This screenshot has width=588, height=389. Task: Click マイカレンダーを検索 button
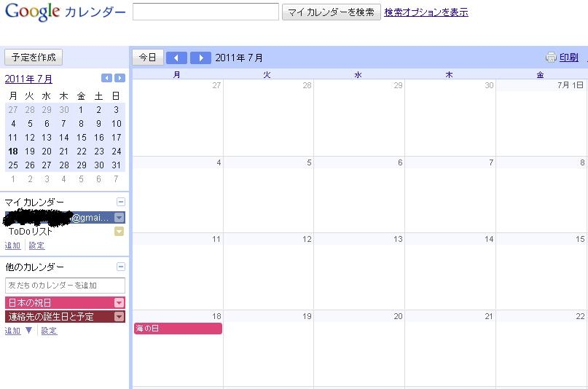click(x=331, y=12)
